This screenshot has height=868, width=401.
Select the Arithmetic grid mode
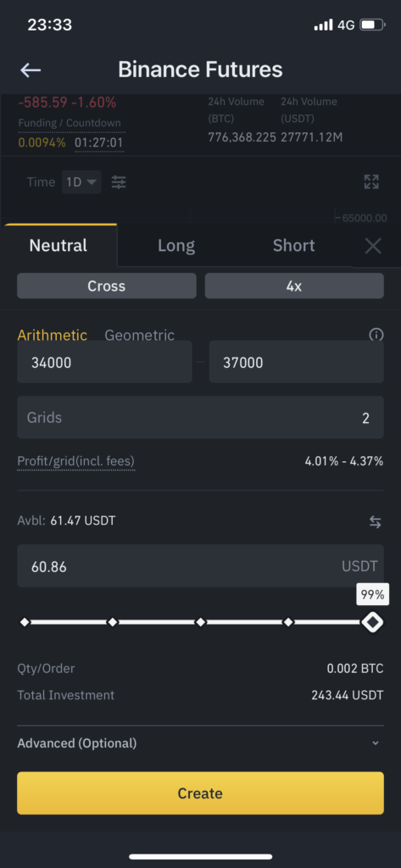pyautogui.click(x=52, y=335)
